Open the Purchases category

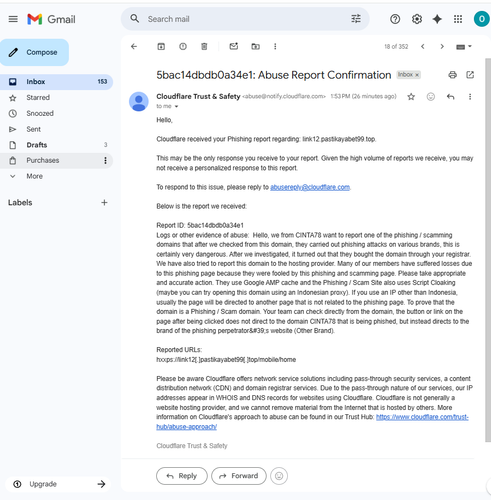[43, 160]
